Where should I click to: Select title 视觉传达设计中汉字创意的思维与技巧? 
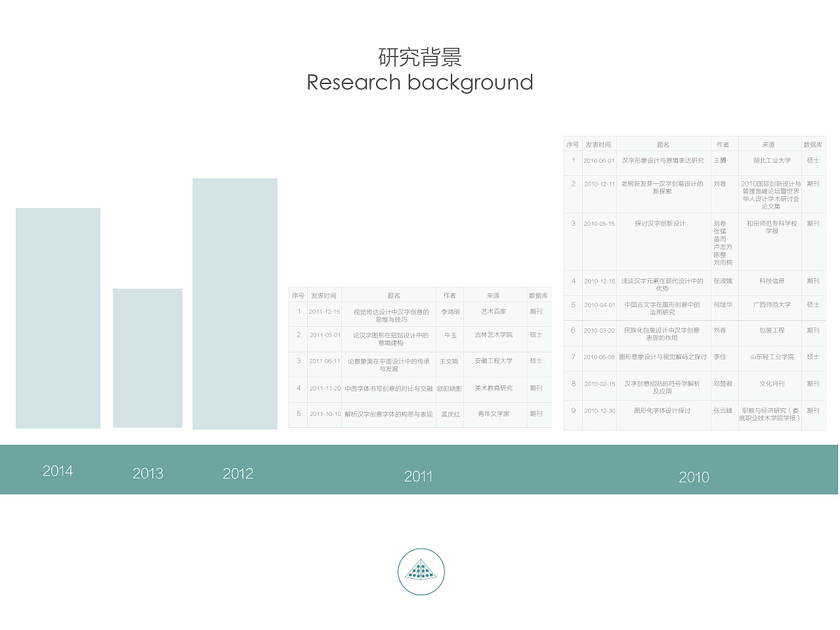391,316
